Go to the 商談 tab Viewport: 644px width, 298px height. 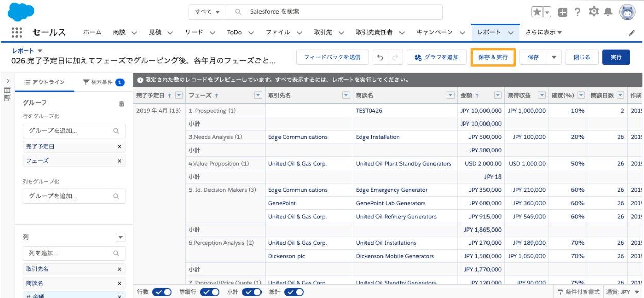tap(119, 32)
